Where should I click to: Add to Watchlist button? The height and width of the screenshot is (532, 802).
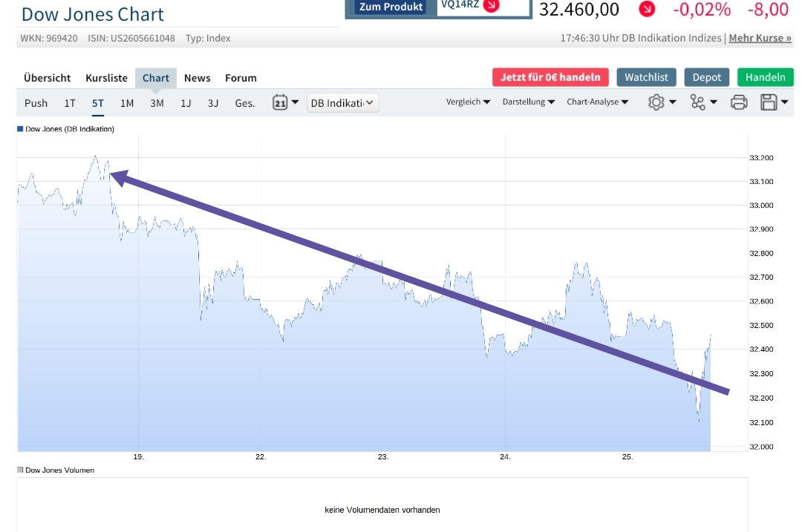[x=646, y=77]
